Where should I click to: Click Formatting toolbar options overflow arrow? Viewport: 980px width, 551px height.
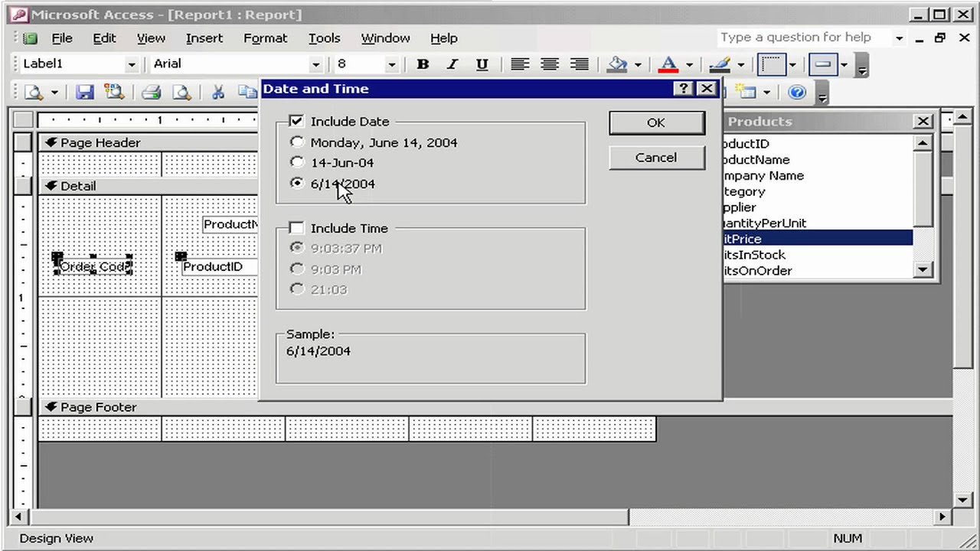coord(862,67)
